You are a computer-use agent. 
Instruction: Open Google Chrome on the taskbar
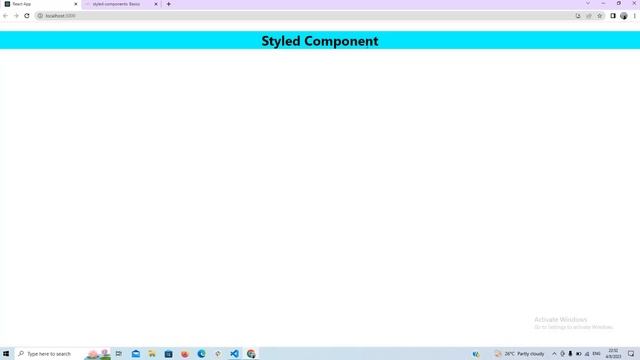(x=251, y=354)
